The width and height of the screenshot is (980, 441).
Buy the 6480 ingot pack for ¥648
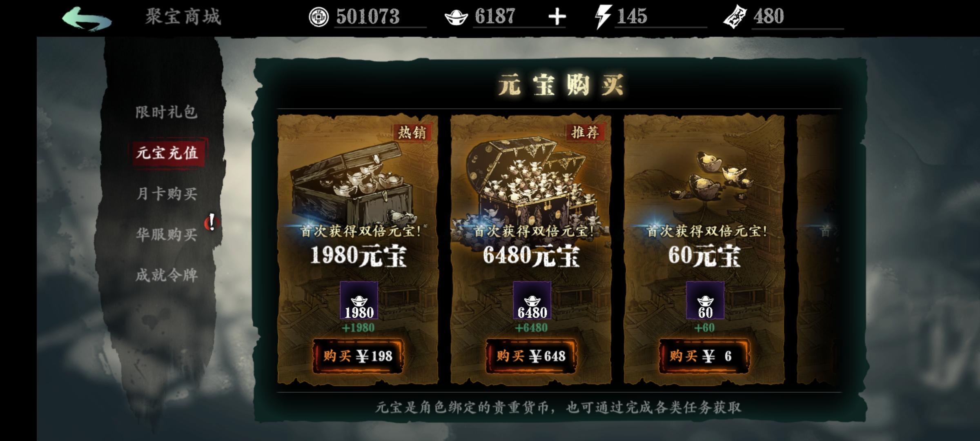(x=531, y=356)
